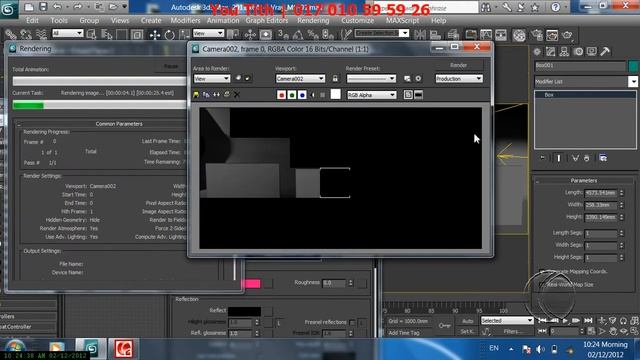Toggle the Lock to Viewport padlock
640x360 pixels.
pyautogui.click(x=335, y=78)
